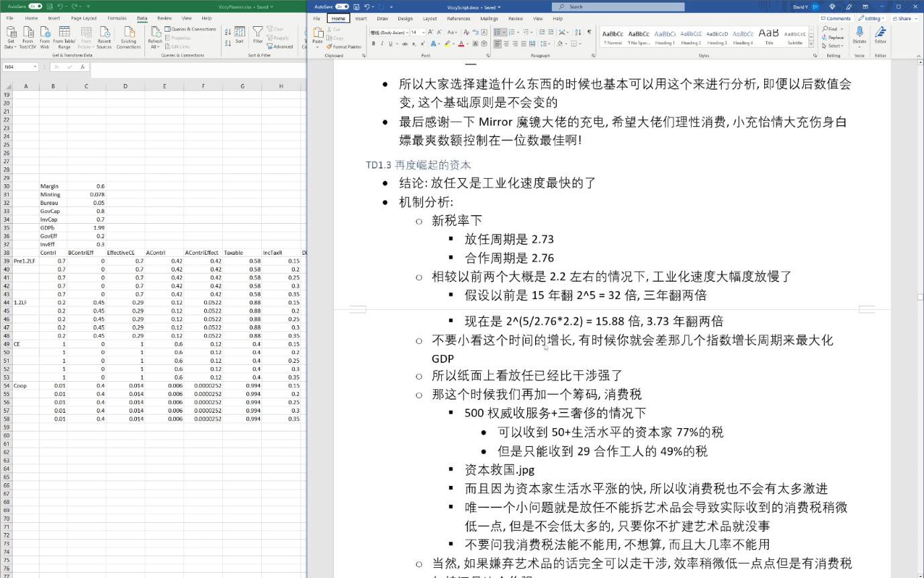924x578 pixels.
Task: Toggle Underline formatting in Word
Action: click(391, 44)
